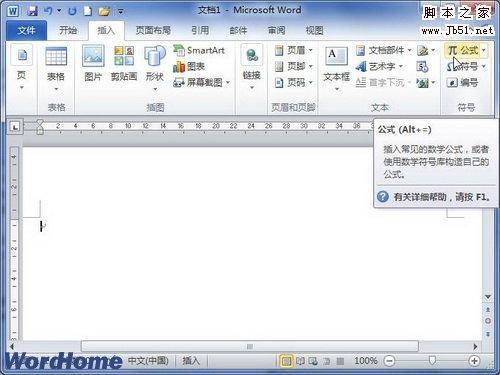Viewport: 500px width, 375px height.
Task: Click the tab selector at ruler corner
Action: (15, 127)
